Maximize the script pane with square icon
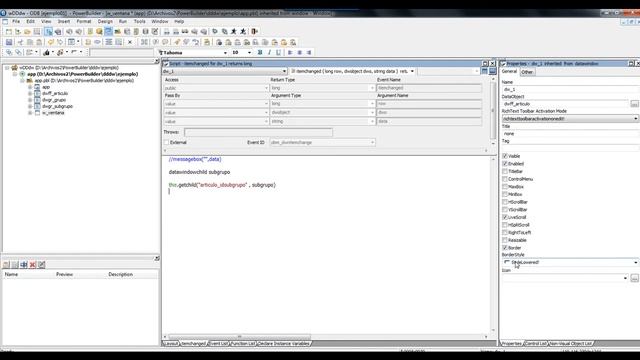640x360 pixels. (x=485, y=64)
